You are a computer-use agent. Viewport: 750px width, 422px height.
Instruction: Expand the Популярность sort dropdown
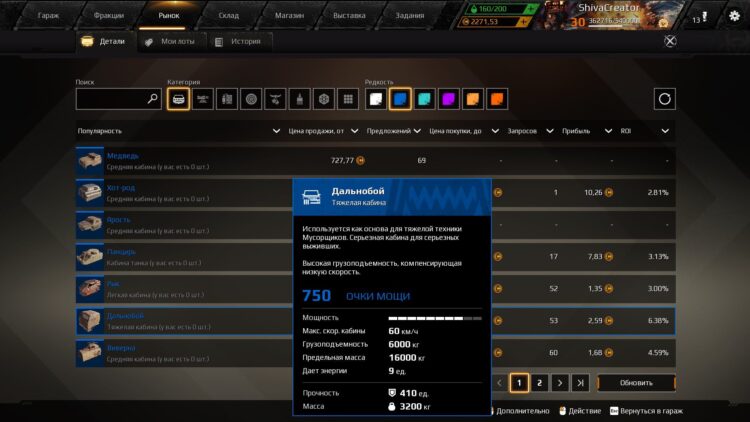(277, 131)
